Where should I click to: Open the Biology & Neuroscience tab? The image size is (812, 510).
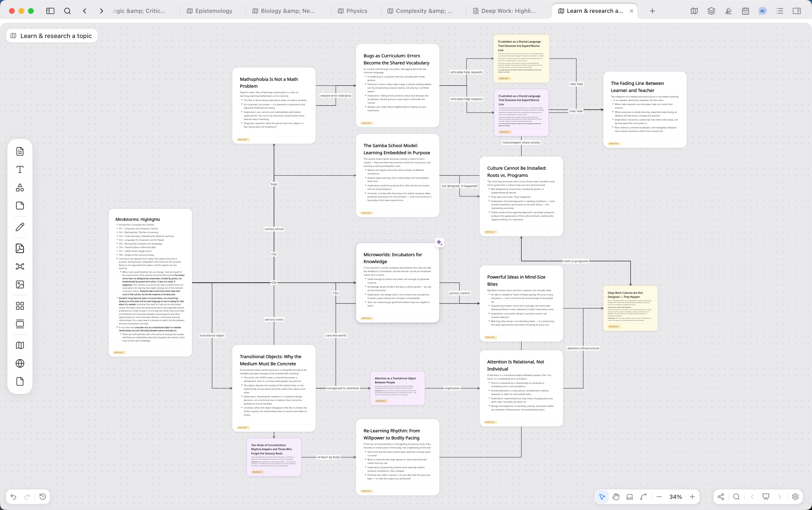[283, 11]
